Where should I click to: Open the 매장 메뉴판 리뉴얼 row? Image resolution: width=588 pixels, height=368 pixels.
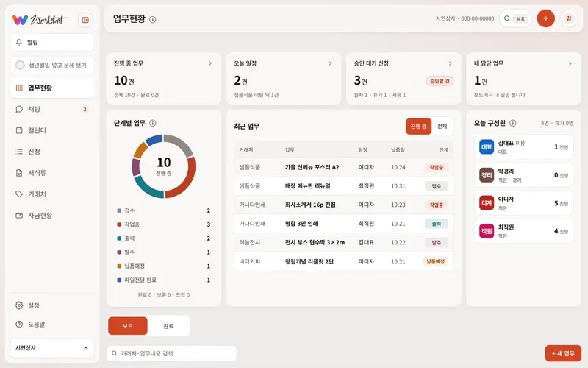click(343, 186)
